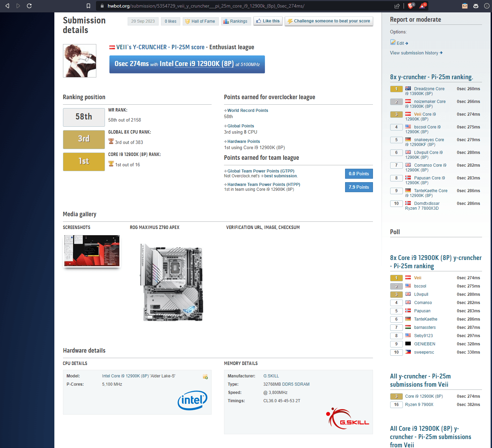This screenshot has height=448, width=492.
Task: Go forward with the browser forward arrow
Action: [x=18, y=6]
